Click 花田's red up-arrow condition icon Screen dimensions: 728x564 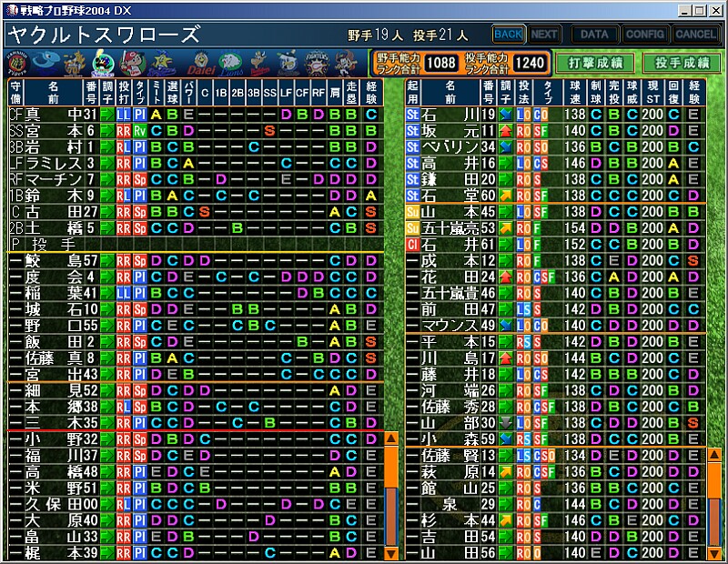(x=505, y=277)
